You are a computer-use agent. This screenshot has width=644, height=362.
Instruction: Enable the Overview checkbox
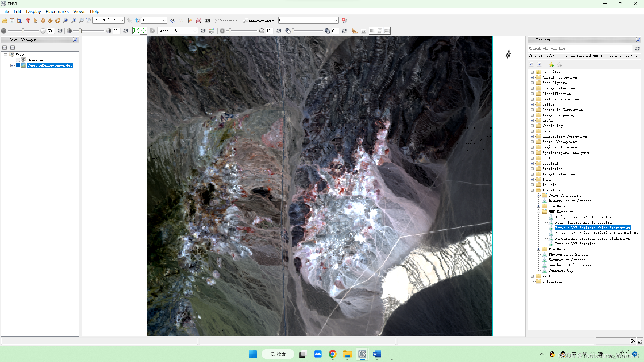point(18,60)
